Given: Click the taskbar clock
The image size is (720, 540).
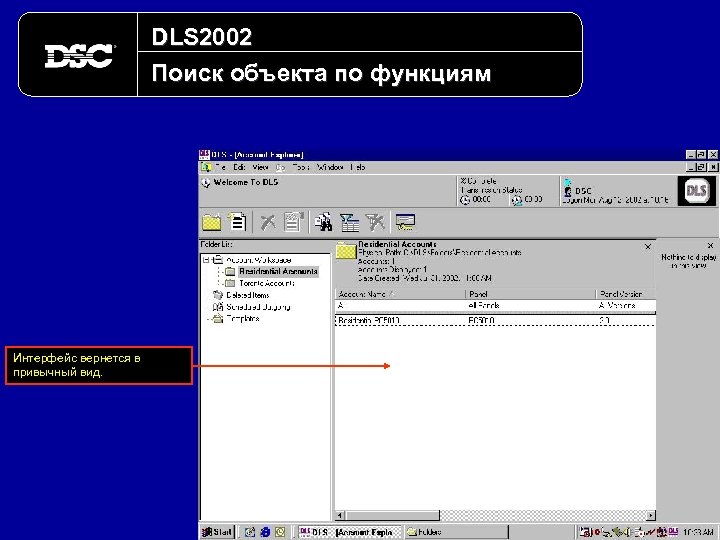Looking at the screenshot, I should click(x=698, y=532).
